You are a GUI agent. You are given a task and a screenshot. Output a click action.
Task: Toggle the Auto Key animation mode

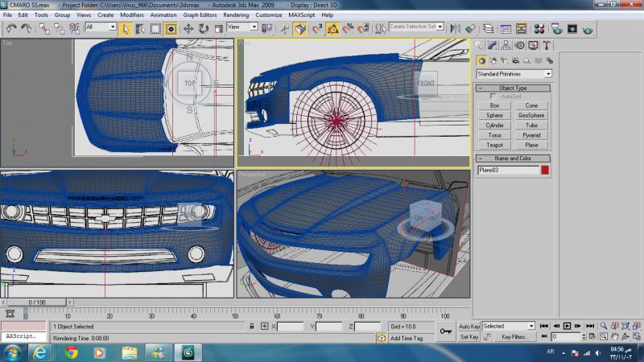(469, 326)
